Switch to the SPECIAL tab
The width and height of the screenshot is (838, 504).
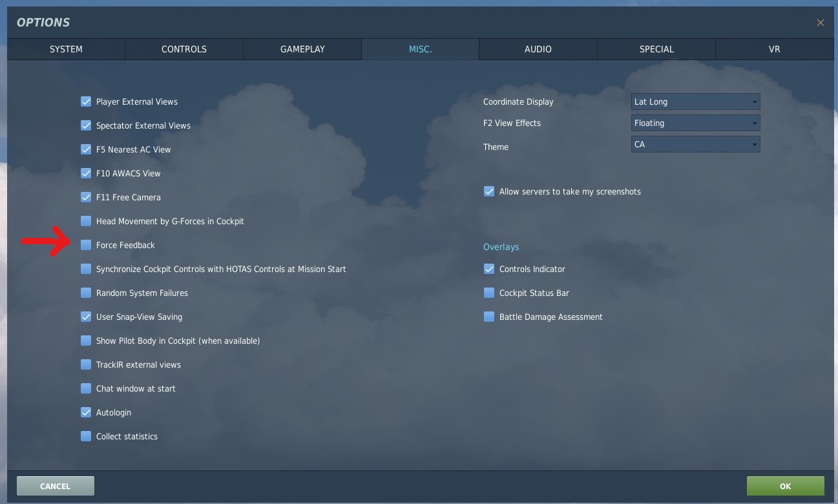(656, 49)
